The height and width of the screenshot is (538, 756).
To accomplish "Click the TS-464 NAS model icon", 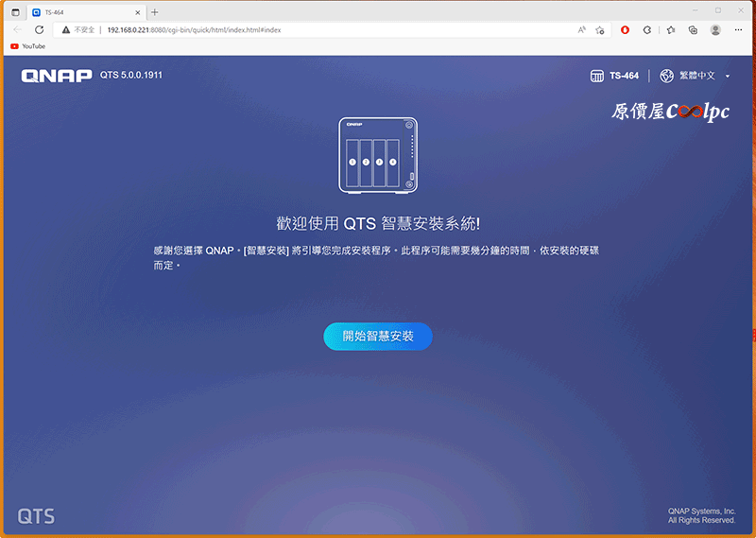I will point(597,76).
